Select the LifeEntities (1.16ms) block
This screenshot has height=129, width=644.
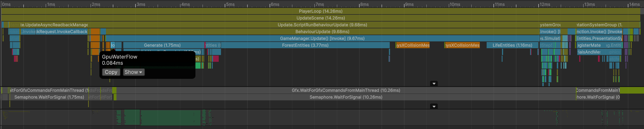pos(512,45)
